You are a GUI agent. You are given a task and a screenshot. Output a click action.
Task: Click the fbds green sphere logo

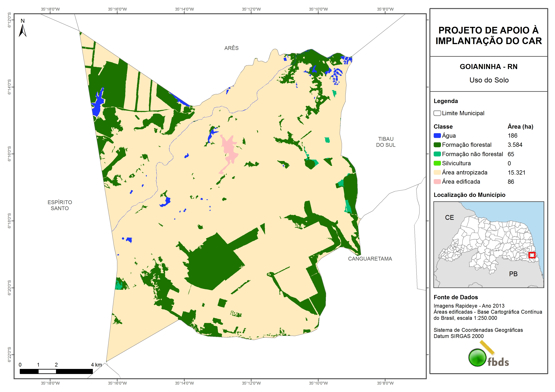pos(477,357)
